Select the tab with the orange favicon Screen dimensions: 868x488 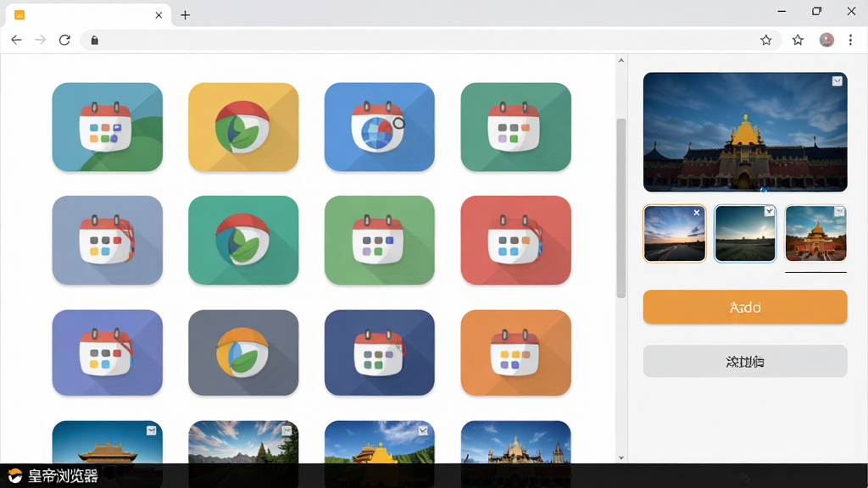pyautogui.click(x=88, y=15)
